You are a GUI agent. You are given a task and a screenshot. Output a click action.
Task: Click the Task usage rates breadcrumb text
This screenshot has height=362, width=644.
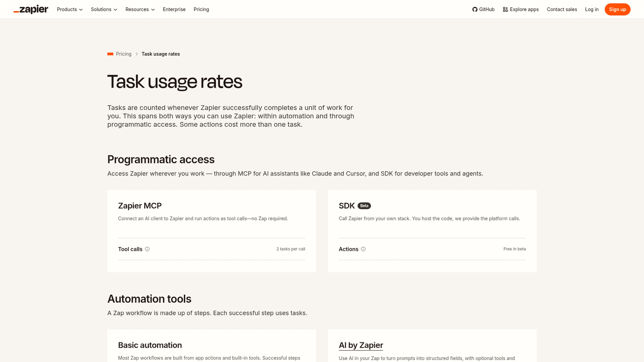point(161,54)
